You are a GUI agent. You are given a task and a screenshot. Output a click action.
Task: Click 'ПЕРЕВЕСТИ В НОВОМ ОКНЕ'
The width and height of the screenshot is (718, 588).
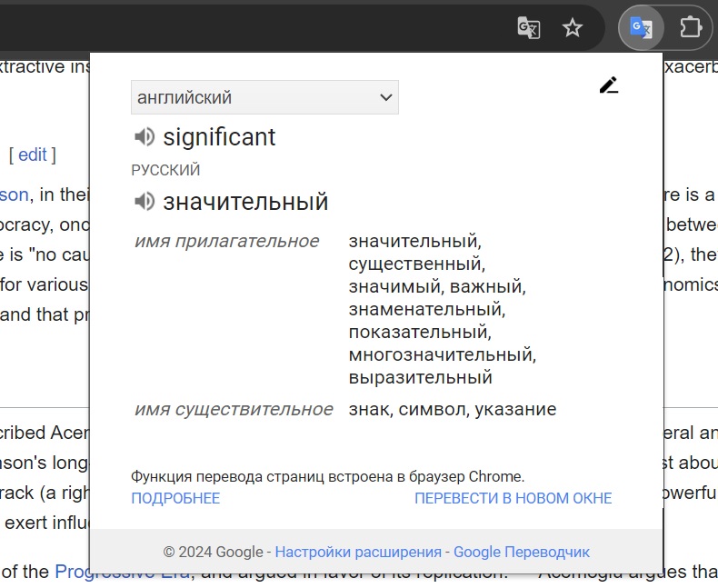tap(513, 498)
